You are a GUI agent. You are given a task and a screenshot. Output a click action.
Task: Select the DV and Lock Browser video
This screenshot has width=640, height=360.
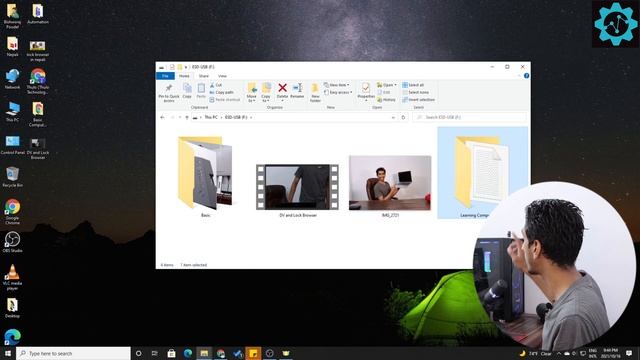(298, 190)
